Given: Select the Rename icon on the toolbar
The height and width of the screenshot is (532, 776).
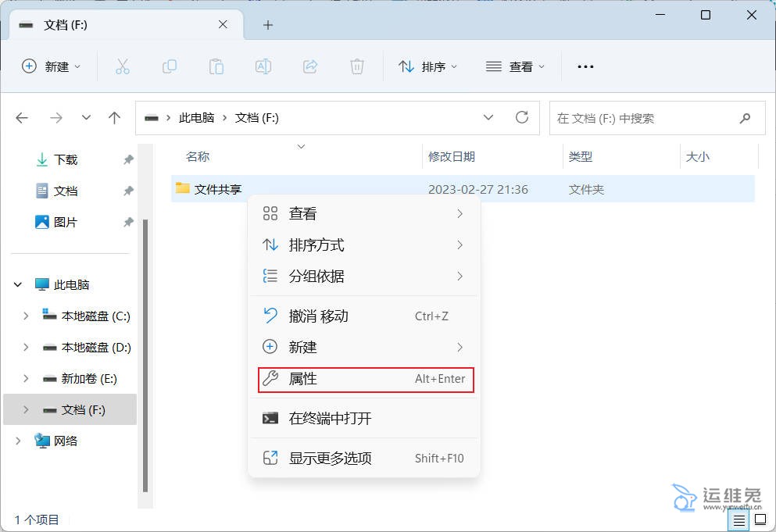Looking at the screenshot, I should pyautogui.click(x=263, y=66).
